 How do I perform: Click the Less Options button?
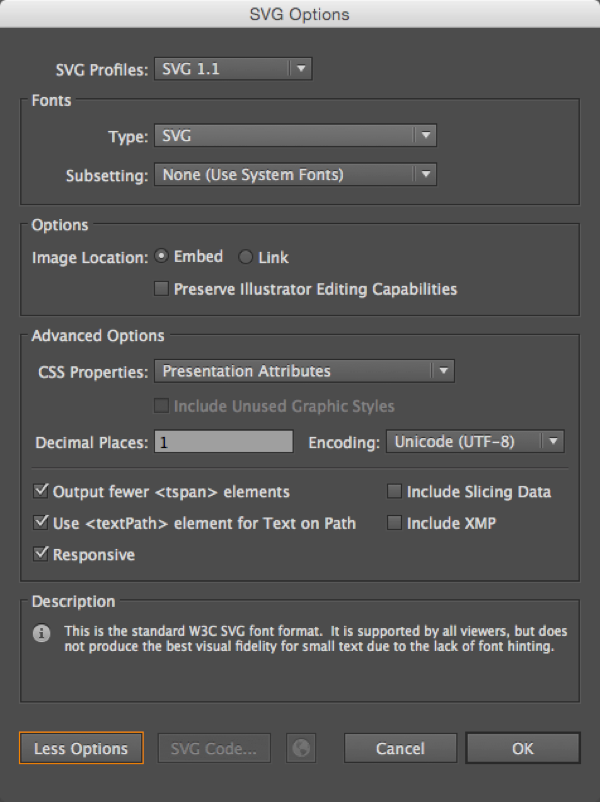coord(81,748)
